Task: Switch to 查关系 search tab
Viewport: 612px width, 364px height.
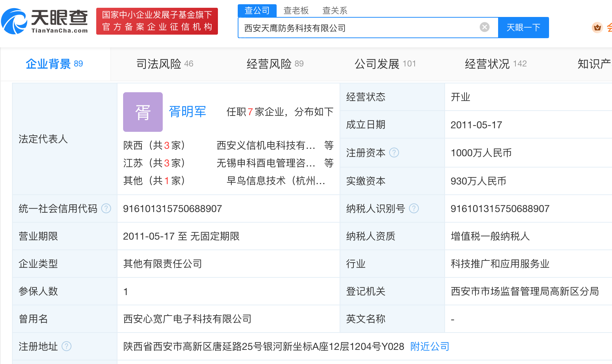Action: [x=335, y=11]
